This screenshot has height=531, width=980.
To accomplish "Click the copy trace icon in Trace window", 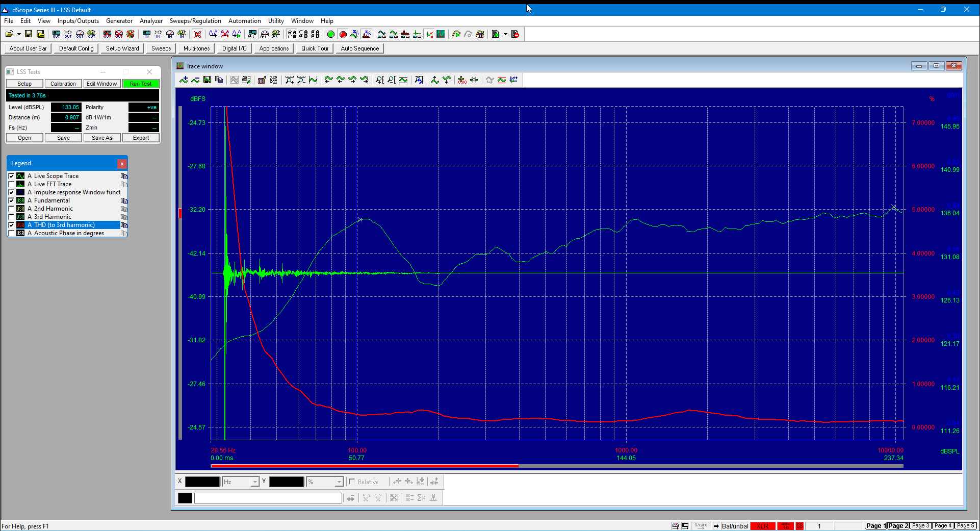I will coord(219,80).
